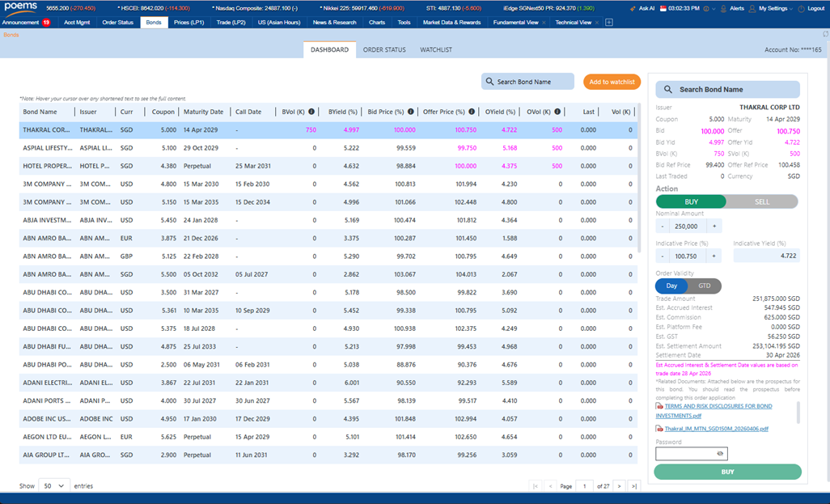Switch to the WATCHLIST tab

coord(435,50)
